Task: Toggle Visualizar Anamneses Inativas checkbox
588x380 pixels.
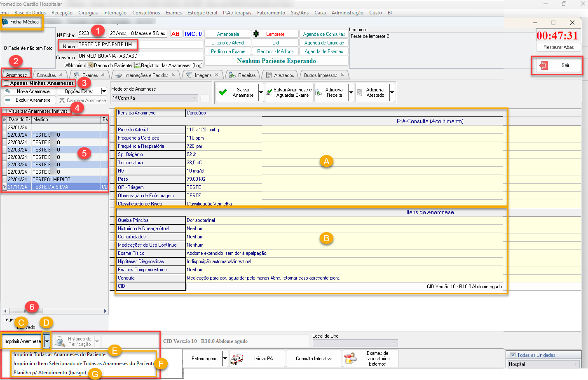Action: pyautogui.click(x=5, y=111)
